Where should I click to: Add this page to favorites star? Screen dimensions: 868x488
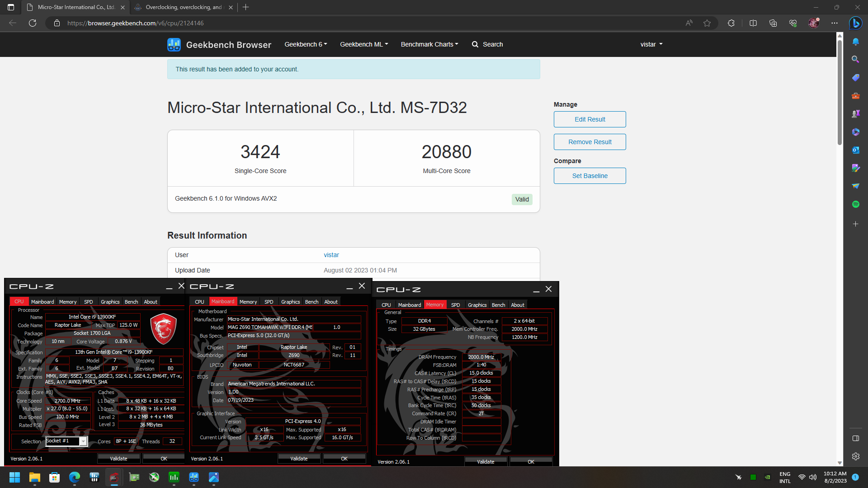point(707,23)
